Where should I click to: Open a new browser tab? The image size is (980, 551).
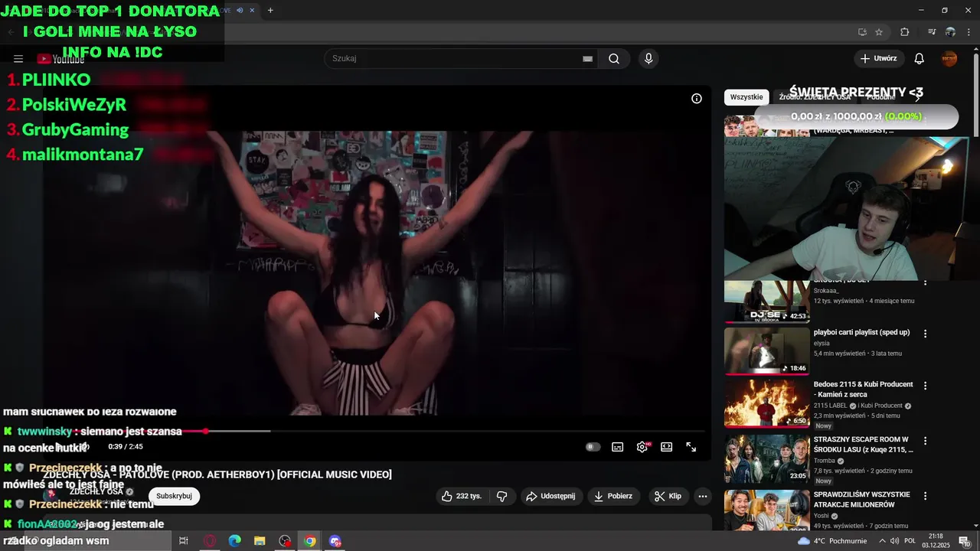270,10
